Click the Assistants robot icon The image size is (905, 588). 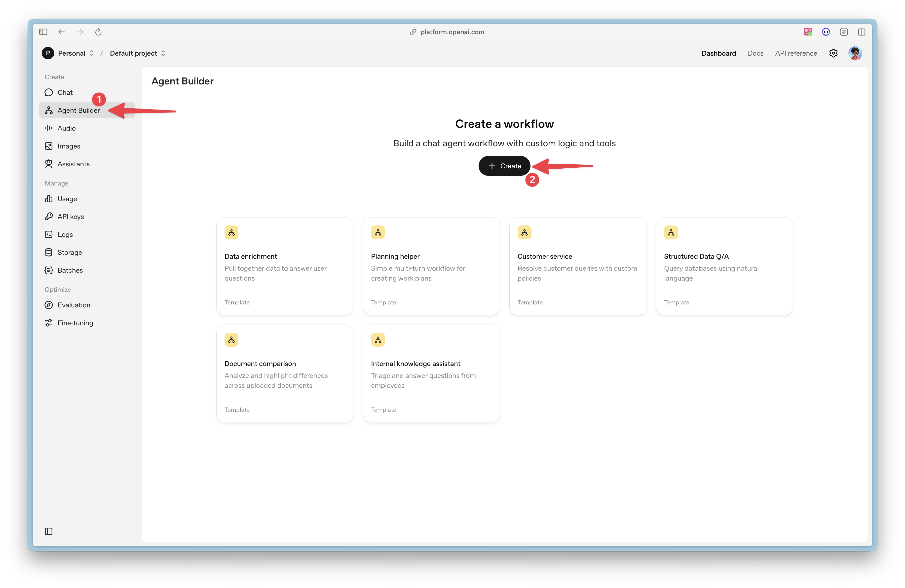tap(49, 164)
